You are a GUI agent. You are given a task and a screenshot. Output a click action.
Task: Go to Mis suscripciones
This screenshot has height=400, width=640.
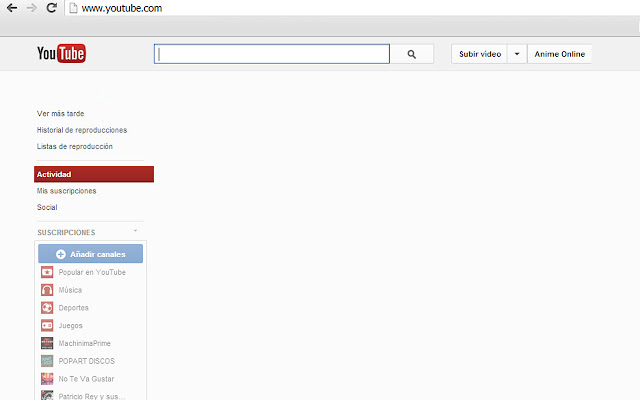[x=67, y=191]
